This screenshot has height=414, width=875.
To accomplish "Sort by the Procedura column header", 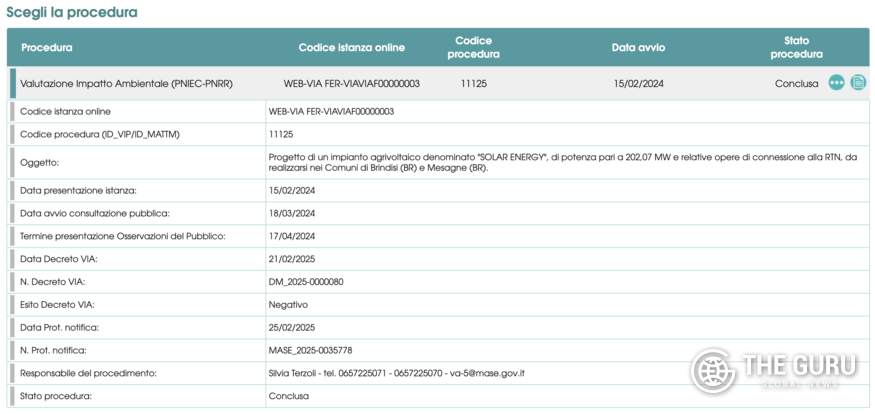I will [x=47, y=47].
